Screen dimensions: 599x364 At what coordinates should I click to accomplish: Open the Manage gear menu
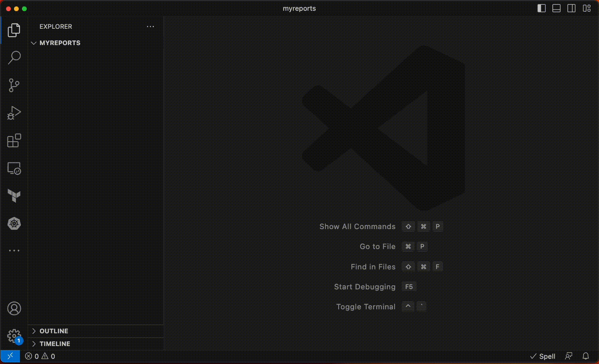tap(14, 336)
